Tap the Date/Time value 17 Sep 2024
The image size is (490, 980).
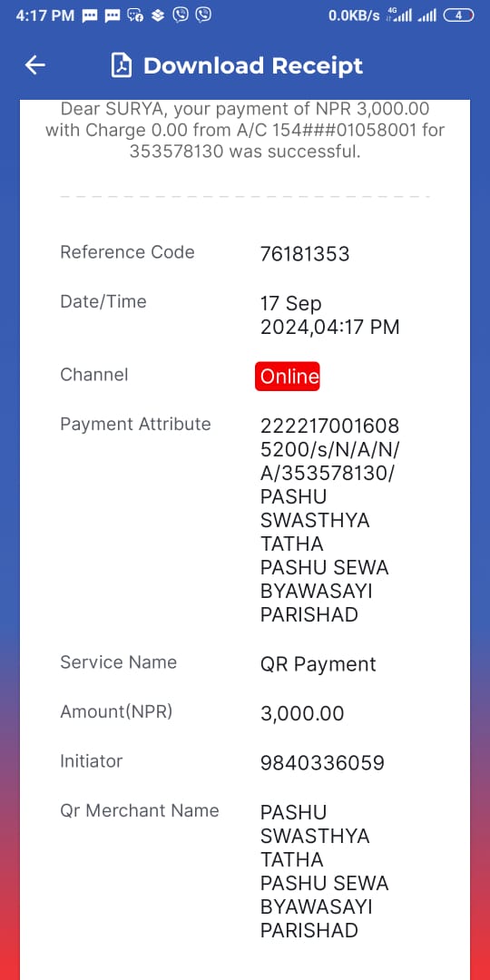pos(329,316)
